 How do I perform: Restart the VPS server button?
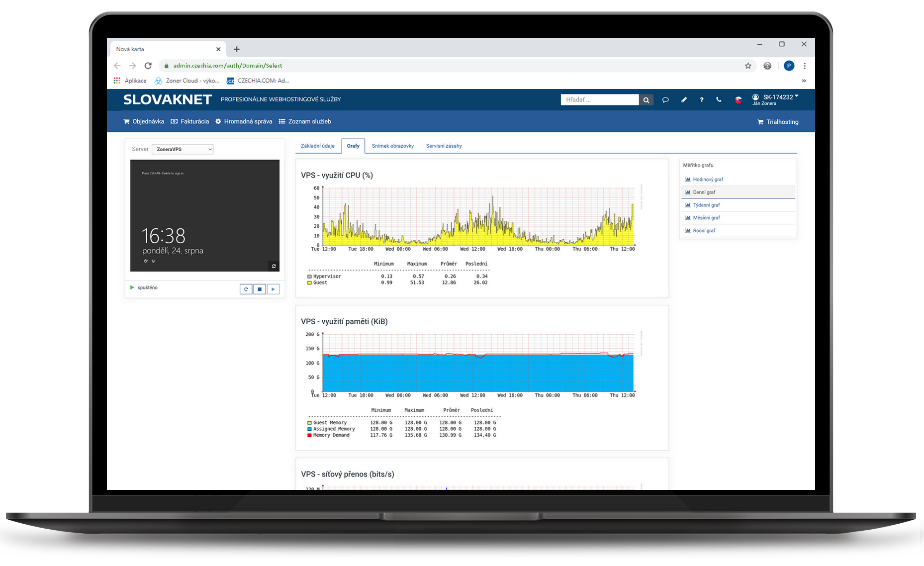(246, 289)
